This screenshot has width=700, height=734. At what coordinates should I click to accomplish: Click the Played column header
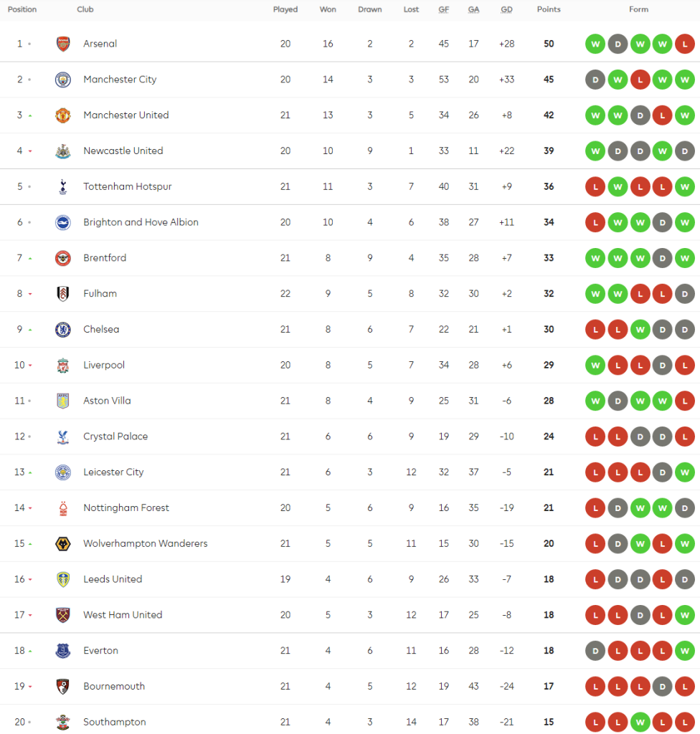(x=285, y=9)
